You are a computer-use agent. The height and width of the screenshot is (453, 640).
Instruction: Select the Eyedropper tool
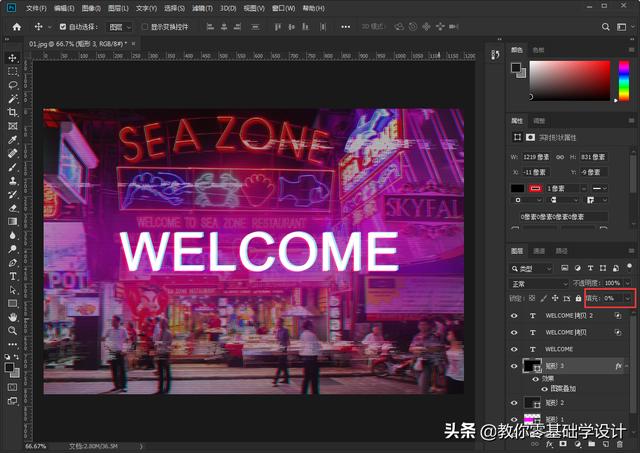(12, 140)
